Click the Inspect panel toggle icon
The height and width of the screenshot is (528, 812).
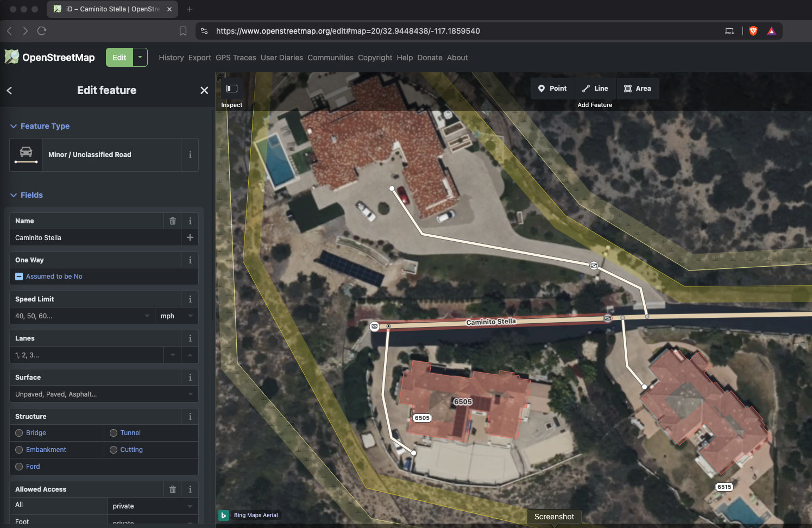click(x=232, y=89)
